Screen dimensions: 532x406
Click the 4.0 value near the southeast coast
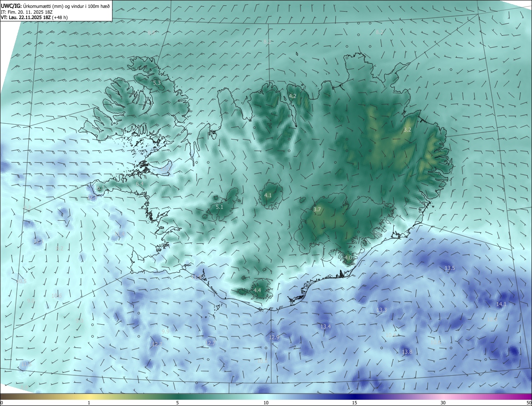click(x=348, y=257)
